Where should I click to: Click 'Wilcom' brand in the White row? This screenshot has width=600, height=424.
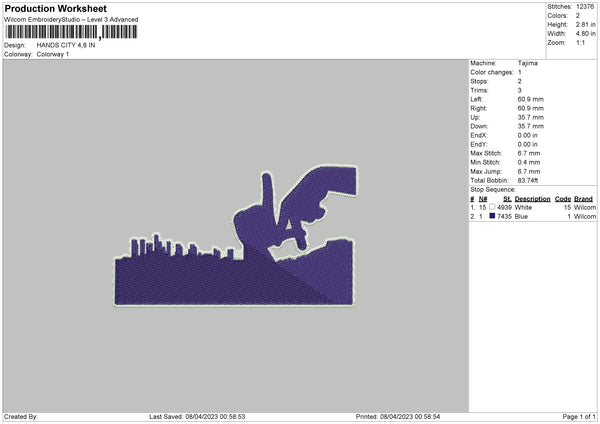(x=585, y=207)
